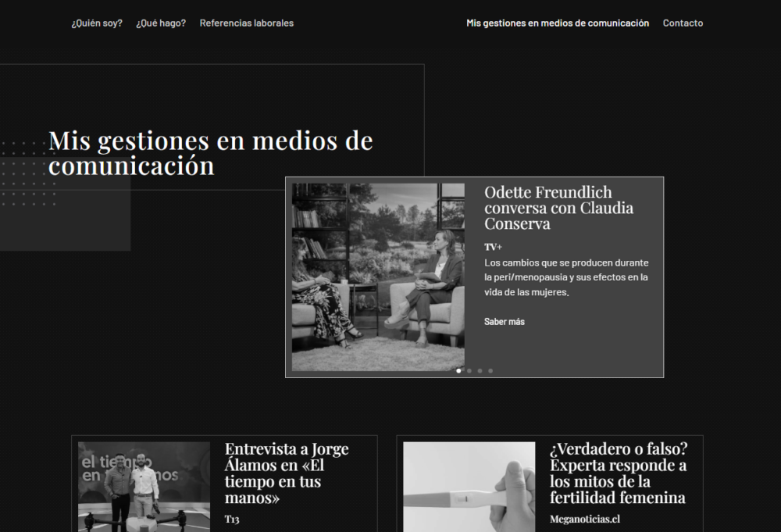Image resolution: width=781 pixels, height=532 pixels.
Task: Click the T13 source label
Action: (232, 520)
